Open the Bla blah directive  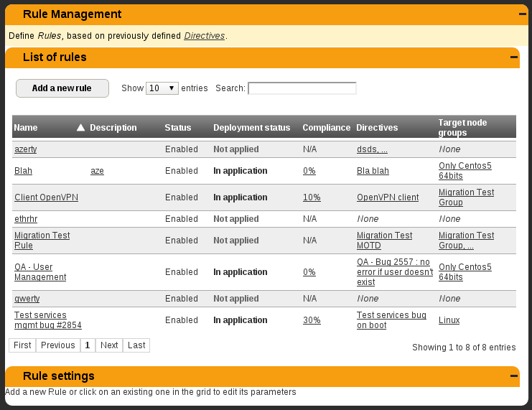[373, 171]
